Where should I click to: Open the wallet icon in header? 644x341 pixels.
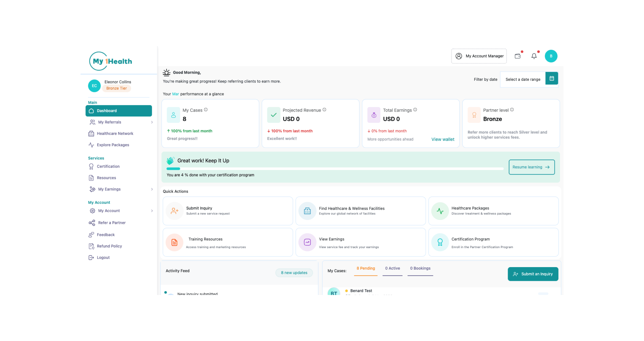click(517, 56)
